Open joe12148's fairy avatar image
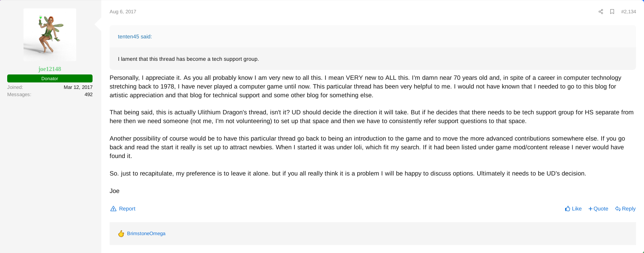644x253 pixels. pos(50,35)
